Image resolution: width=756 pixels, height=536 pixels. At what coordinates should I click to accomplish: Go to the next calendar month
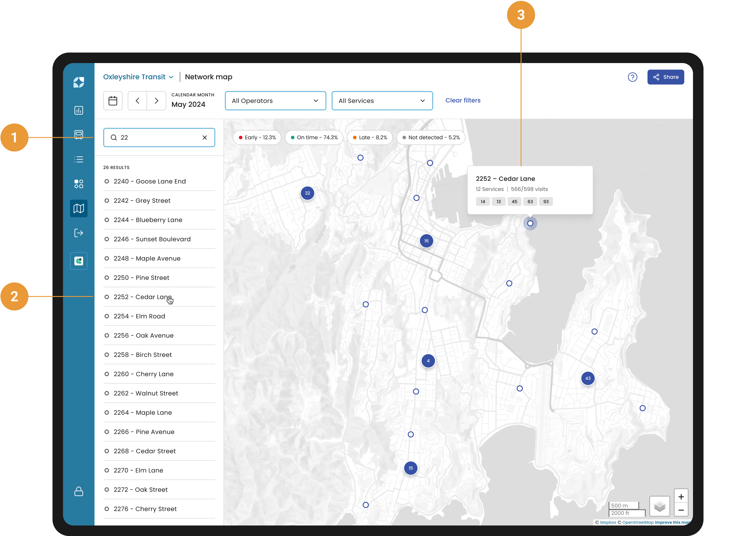click(156, 101)
